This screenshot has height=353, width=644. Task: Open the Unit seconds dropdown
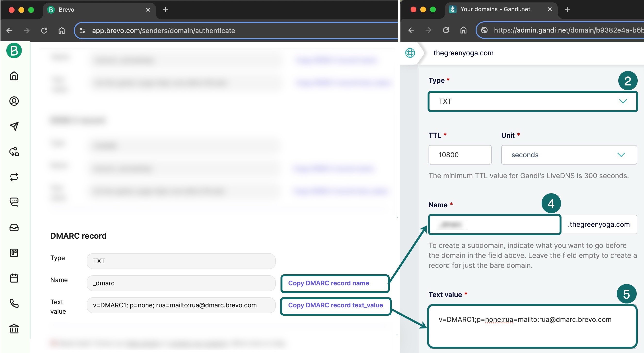pyautogui.click(x=569, y=155)
